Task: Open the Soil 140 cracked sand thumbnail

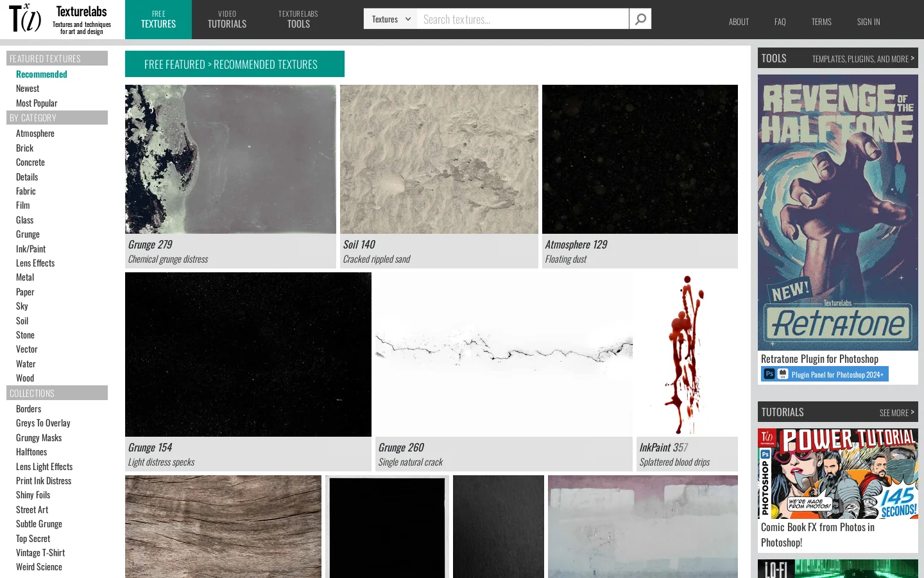Action: coord(439,159)
